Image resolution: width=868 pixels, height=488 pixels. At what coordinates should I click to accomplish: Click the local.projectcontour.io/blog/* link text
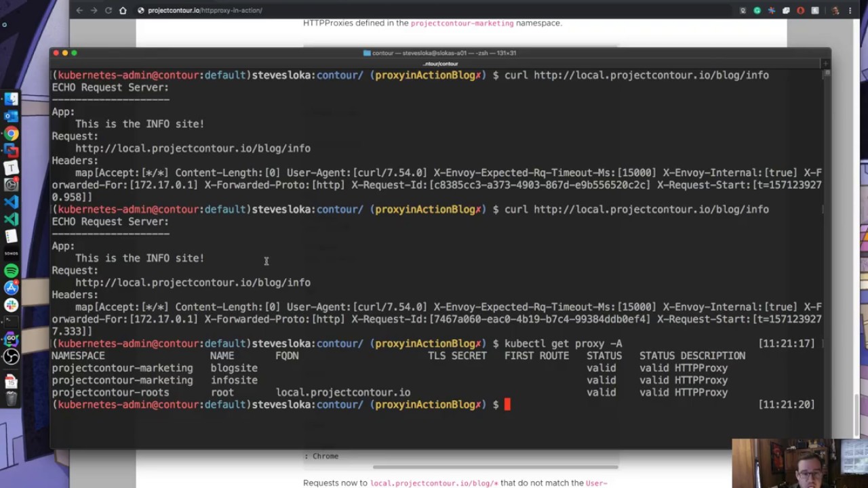click(434, 483)
